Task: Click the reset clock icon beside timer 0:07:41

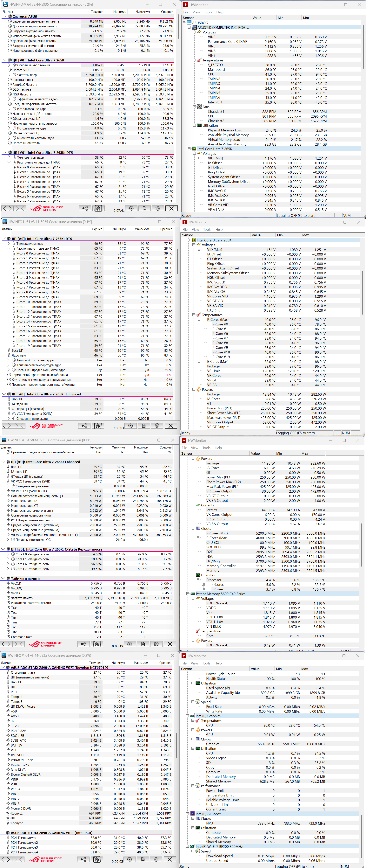Action: pyautogui.click(x=131, y=208)
